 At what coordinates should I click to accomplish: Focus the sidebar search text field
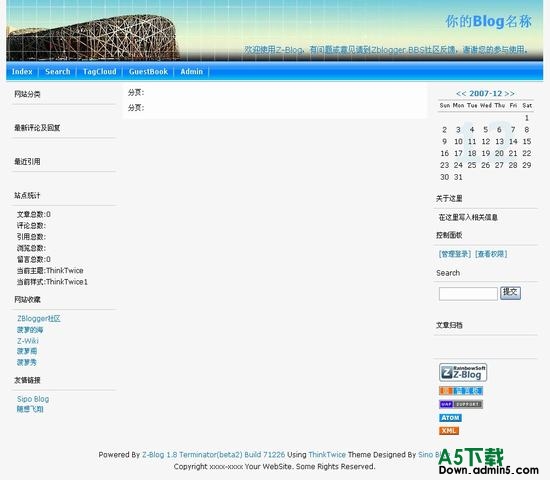(x=468, y=294)
